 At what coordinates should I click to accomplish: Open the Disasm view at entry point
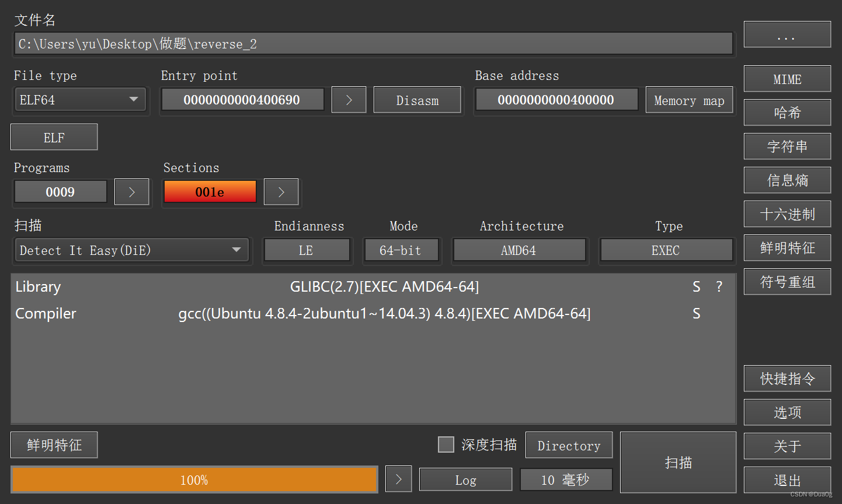click(x=417, y=100)
